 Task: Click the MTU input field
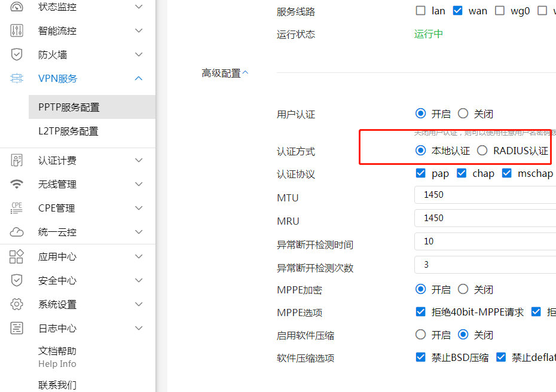pyautogui.click(x=485, y=195)
